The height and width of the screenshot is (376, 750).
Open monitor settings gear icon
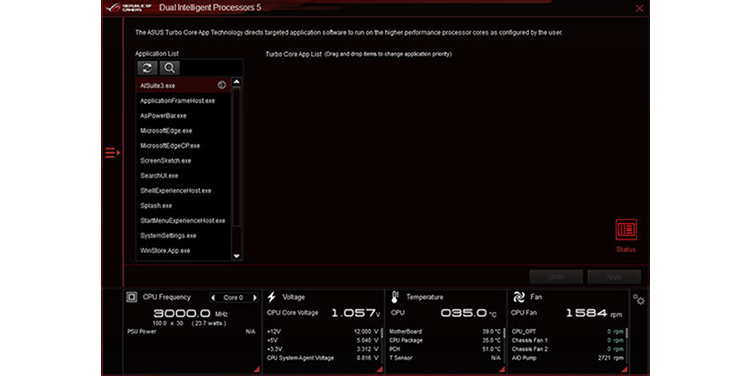639,299
